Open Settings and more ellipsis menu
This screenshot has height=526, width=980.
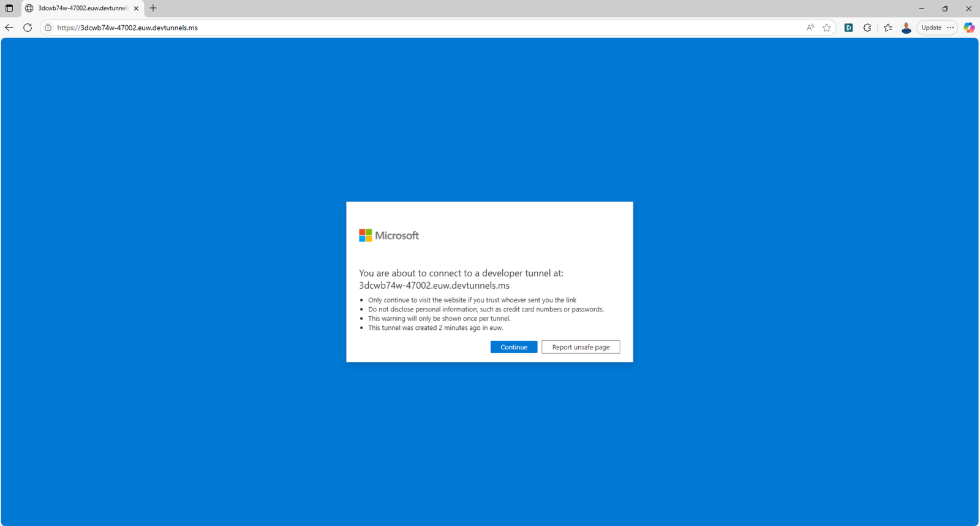950,28
